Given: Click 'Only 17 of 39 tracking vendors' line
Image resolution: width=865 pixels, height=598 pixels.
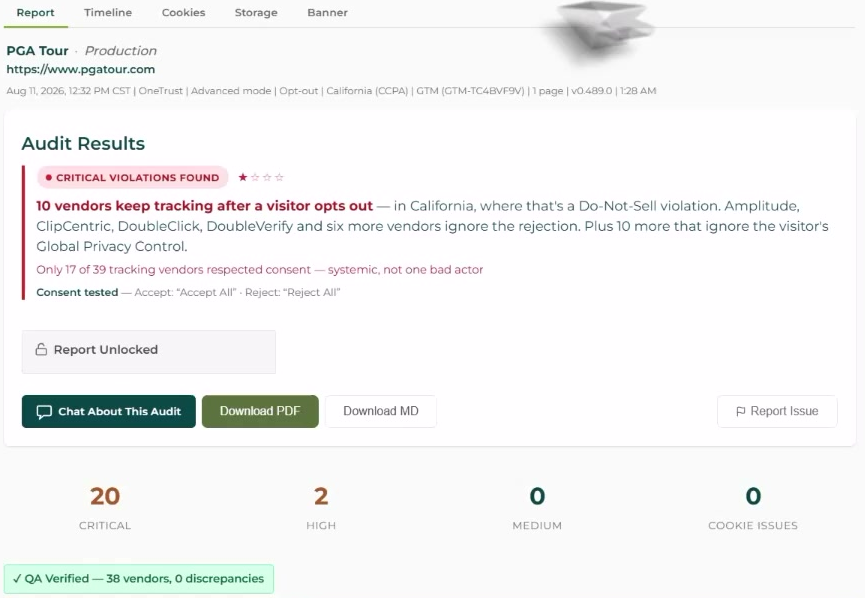Looking at the screenshot, I should 259,270.
